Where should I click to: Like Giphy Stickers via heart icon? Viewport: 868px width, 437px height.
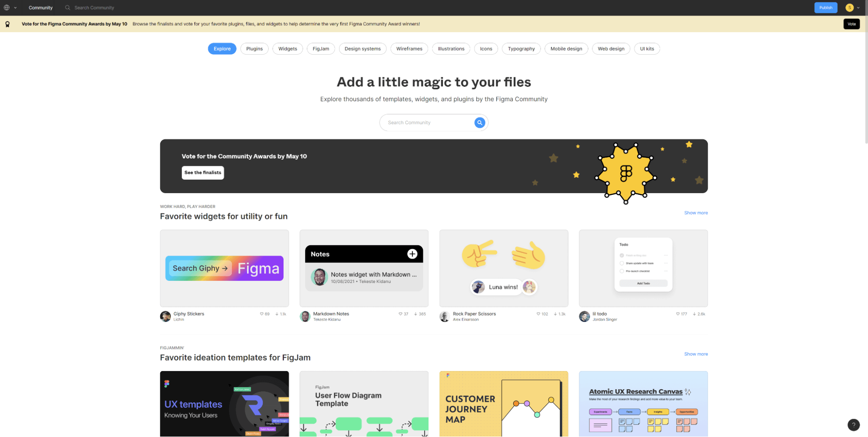click(262, 314)
